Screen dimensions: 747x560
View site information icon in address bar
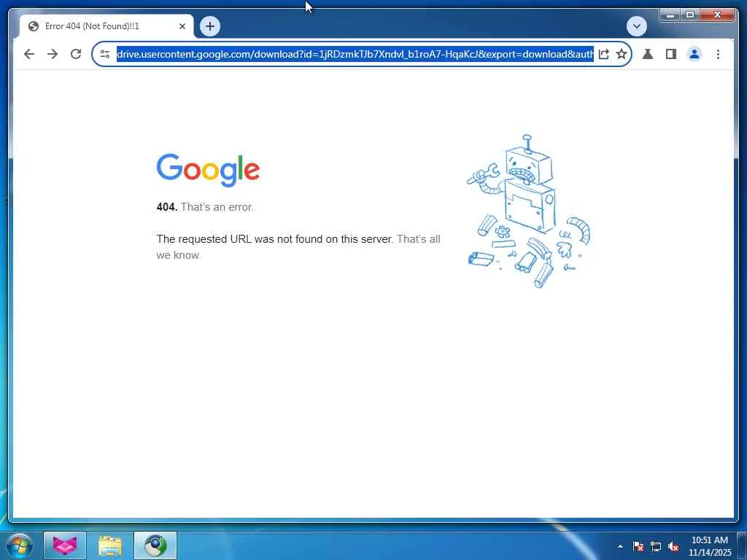click(105, 54)
